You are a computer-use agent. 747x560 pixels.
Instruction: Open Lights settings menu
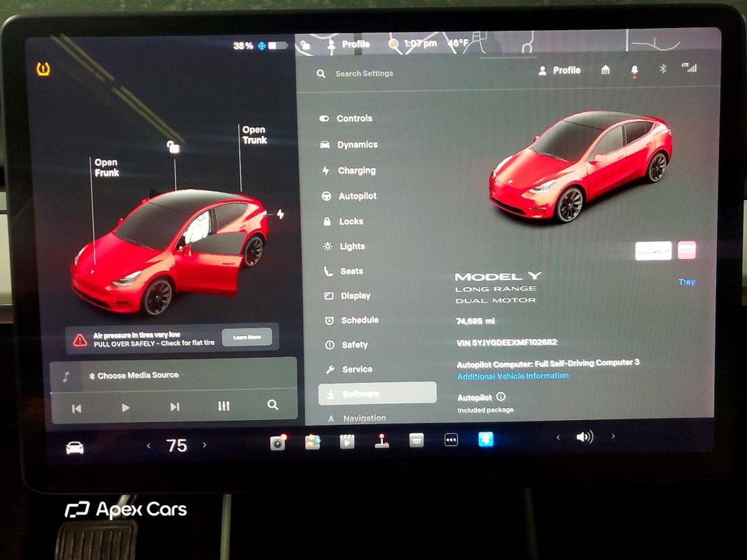point(344,246)
